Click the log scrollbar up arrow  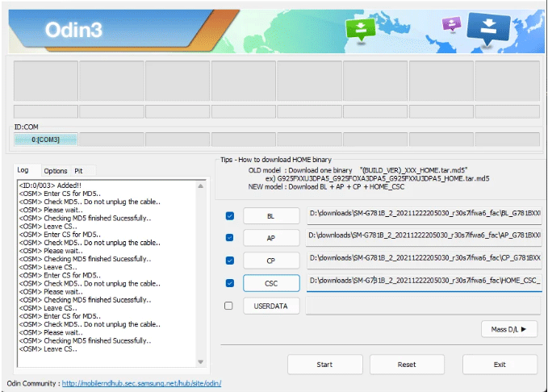tap(201, 186)
